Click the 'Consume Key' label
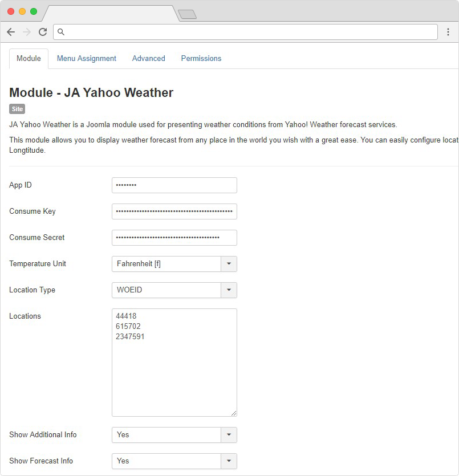459x476 pixels. (33, 211)
